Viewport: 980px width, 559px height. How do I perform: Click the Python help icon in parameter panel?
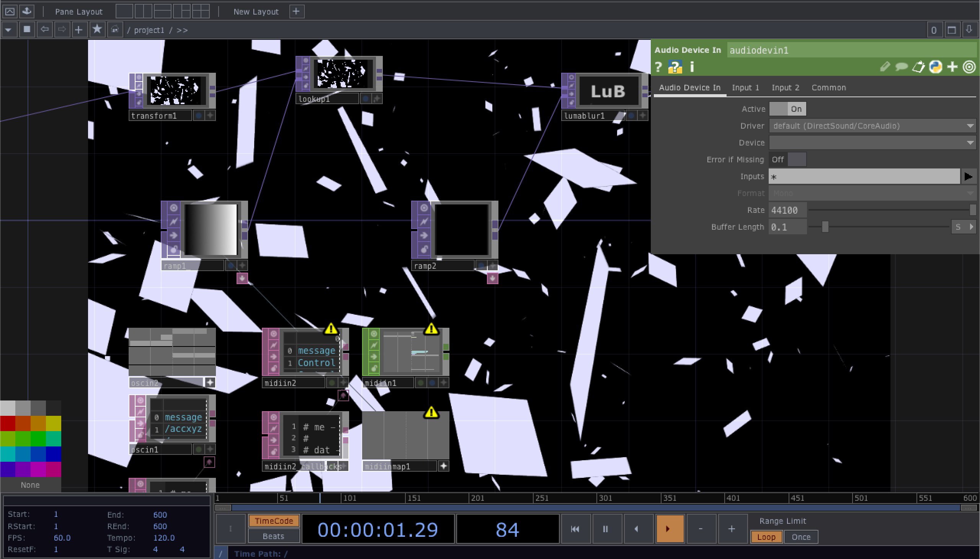tap(675, 67)
